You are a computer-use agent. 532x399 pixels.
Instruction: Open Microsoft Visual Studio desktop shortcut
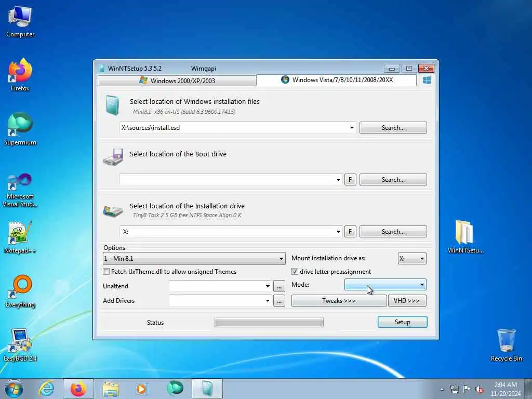click(20, 190)
